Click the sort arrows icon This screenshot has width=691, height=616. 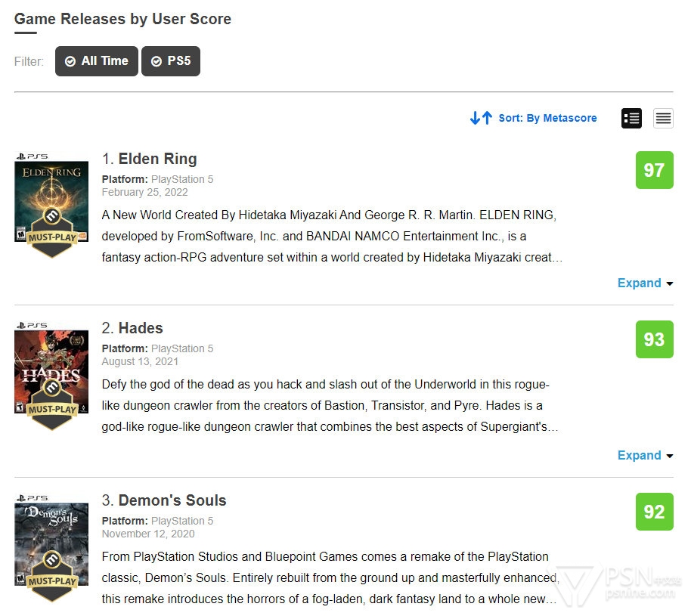tap(481, 118)
